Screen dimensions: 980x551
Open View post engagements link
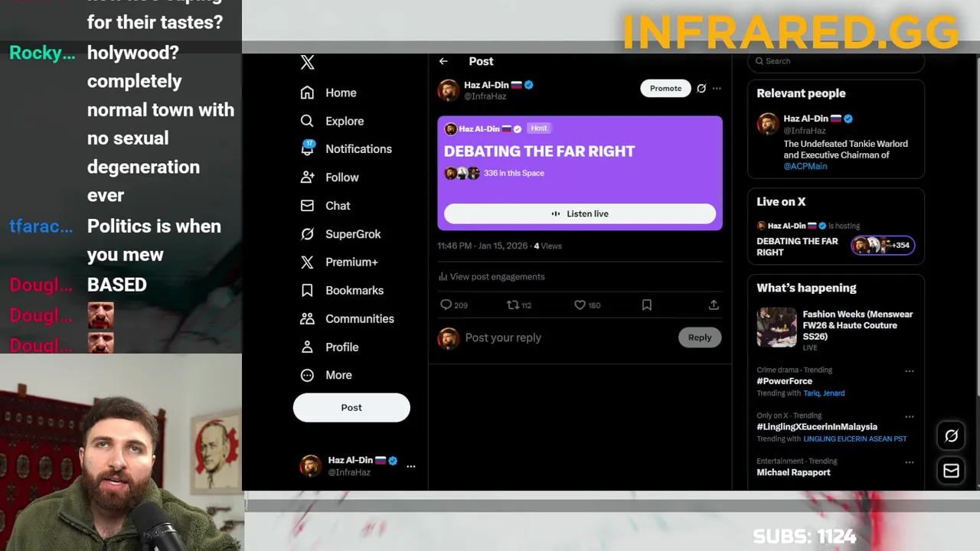tap(497, 277)
